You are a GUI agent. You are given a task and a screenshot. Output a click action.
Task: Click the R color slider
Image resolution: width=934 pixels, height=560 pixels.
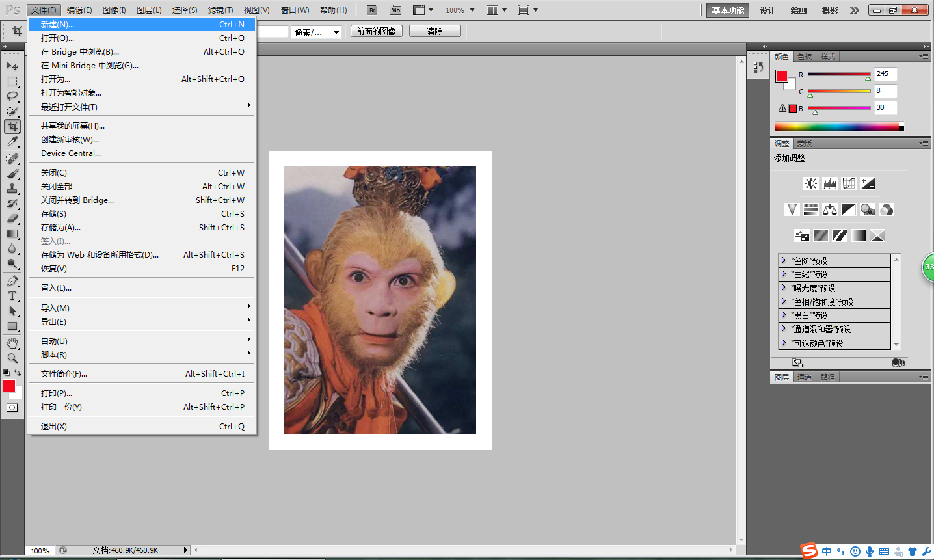839,74
